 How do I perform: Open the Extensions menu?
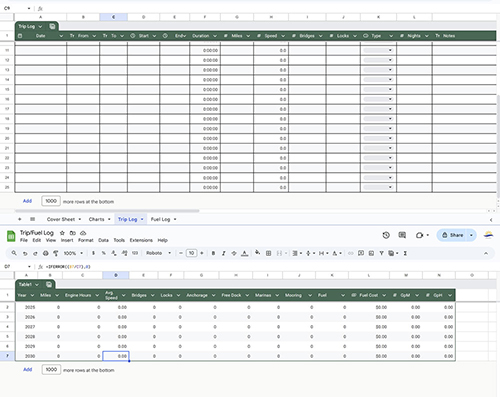(x=141, y=240)
